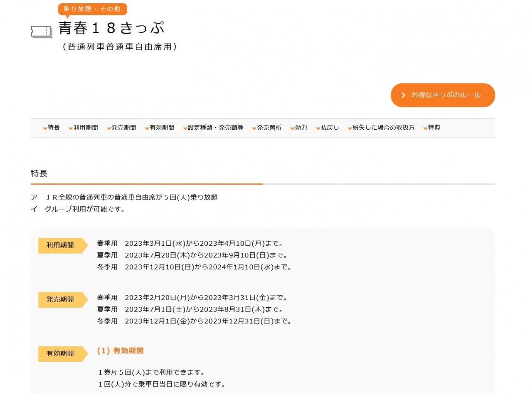
Task: Click the 乗り放題・その他 category tag
Action: coord(92,9)
